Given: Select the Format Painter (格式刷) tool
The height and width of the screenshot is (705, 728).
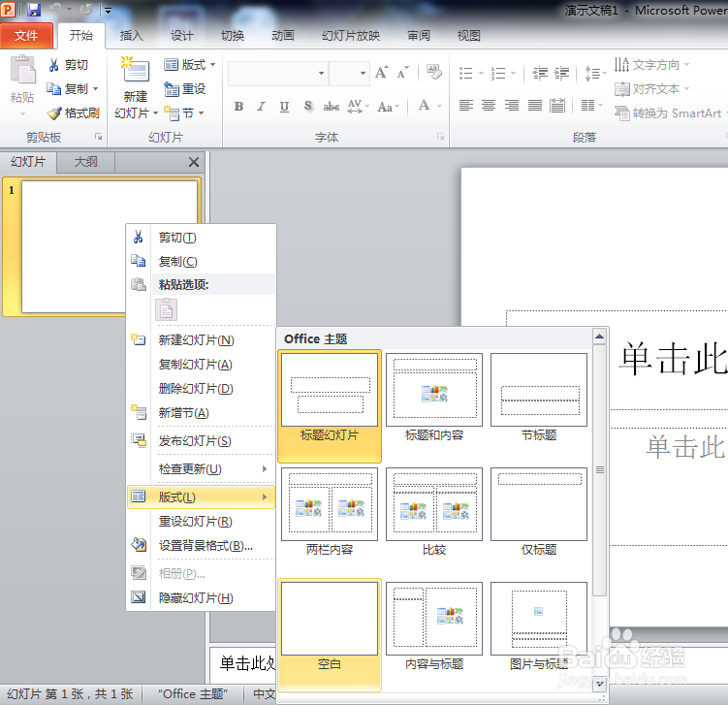Looking at the screenshot, I should tap(74, 112).
